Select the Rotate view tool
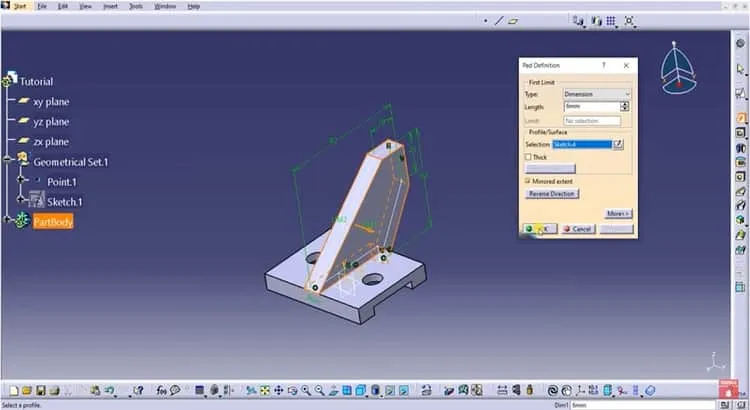 (x=292, y=391)
